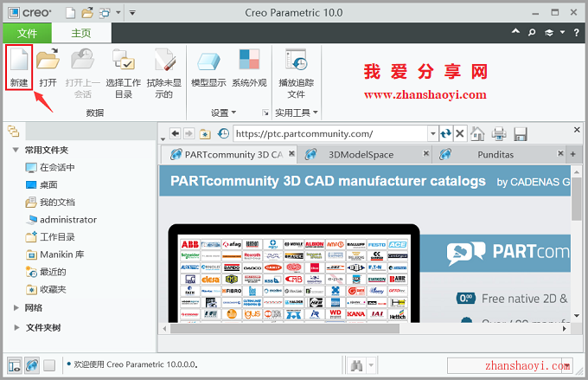Image resolution: width=588 pixels, height=380 pixels.
Task: Open the 实用工具 group dropdown
Action: (x=297, y=113)
